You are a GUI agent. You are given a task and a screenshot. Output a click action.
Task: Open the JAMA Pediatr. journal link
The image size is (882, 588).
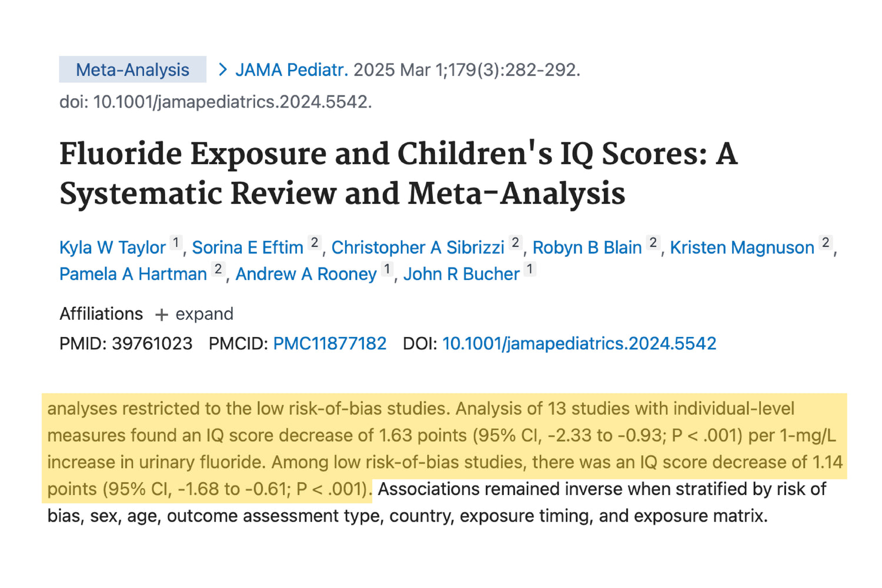(292, 70)
